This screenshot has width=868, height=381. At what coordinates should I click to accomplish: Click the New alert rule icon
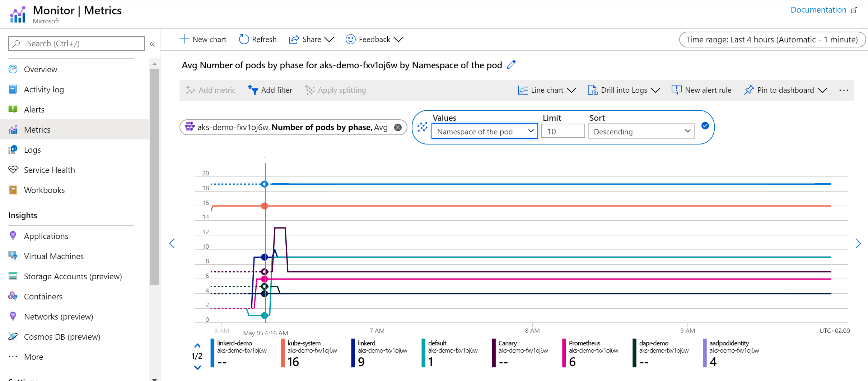pos(676,90)
